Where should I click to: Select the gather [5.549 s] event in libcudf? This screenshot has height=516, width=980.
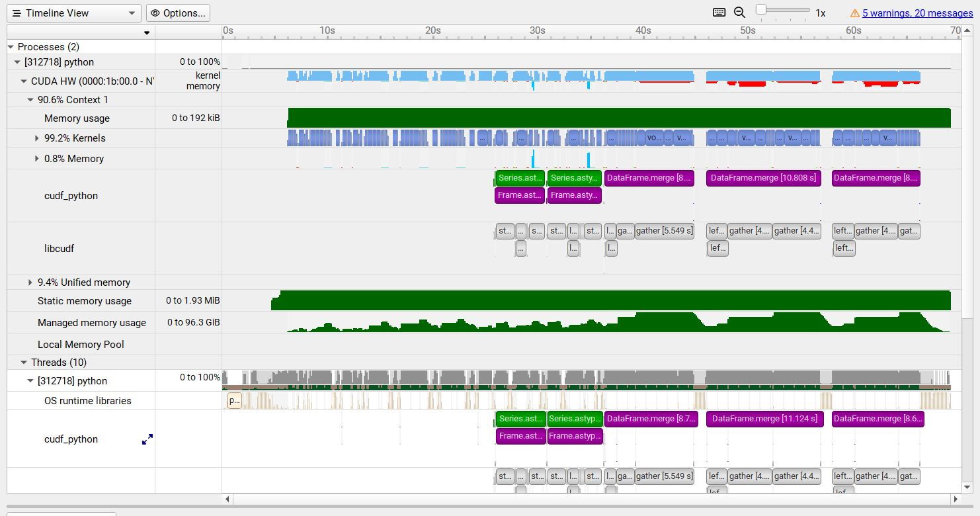[x=665, y=231]
